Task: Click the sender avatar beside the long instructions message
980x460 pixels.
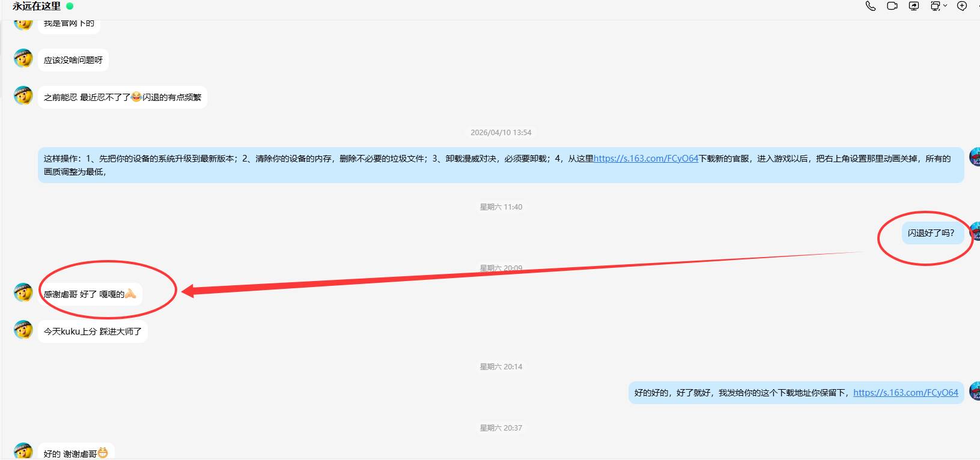Action: click(975, 157)
